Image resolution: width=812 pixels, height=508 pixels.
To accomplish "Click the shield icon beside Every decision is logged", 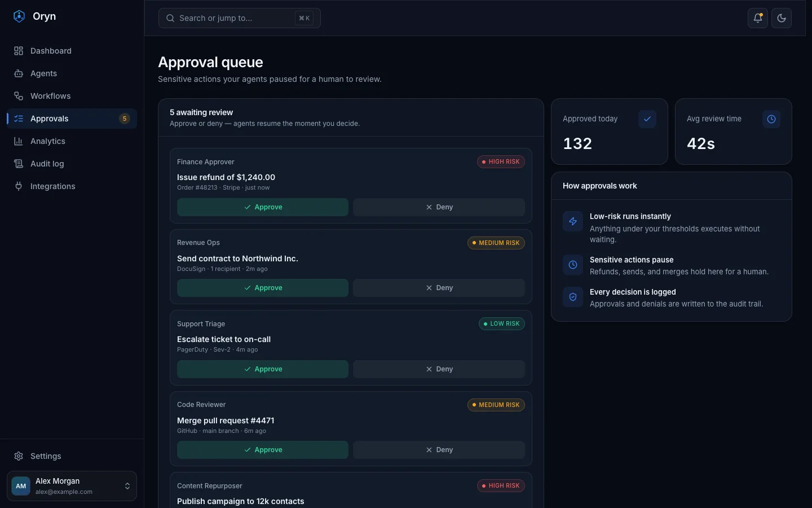I will pyautogui.click(x=573, y=297).
